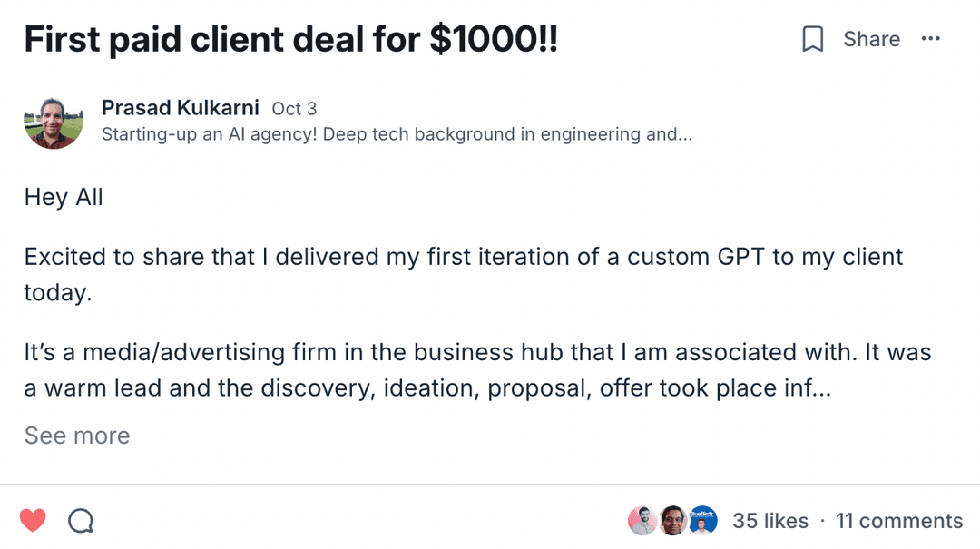The height and width of the screenshot is (549, 980).
Task: Click the third liker avatar with blue background
Action: [703, 521]
